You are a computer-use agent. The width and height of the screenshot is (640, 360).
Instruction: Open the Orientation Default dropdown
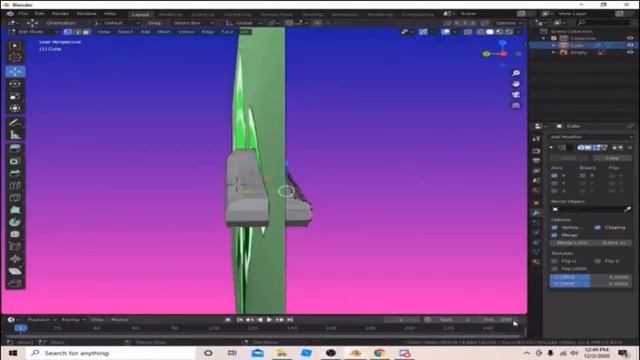(116, 23)
